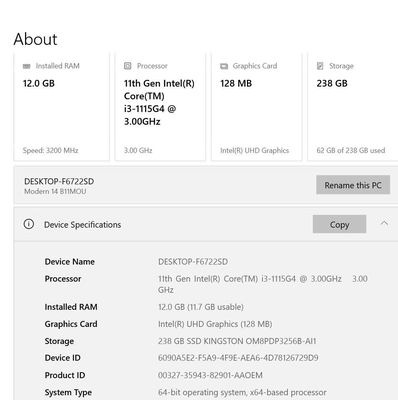Click Speed: 3200 MHz text
Viewport: 398px width, 400px height.
(x=50, y=150)
